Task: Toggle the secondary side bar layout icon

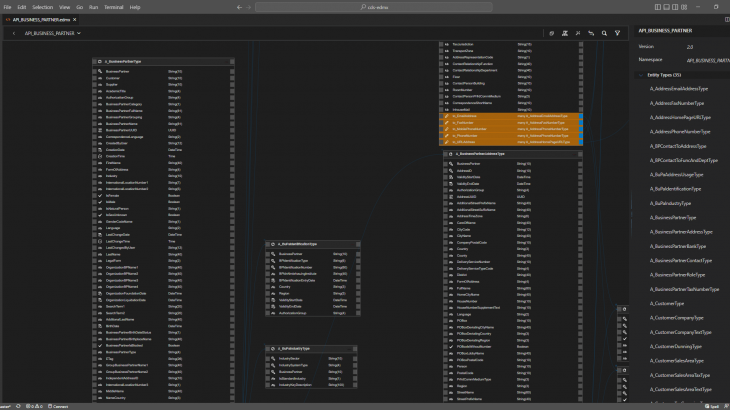Action: 675,7
